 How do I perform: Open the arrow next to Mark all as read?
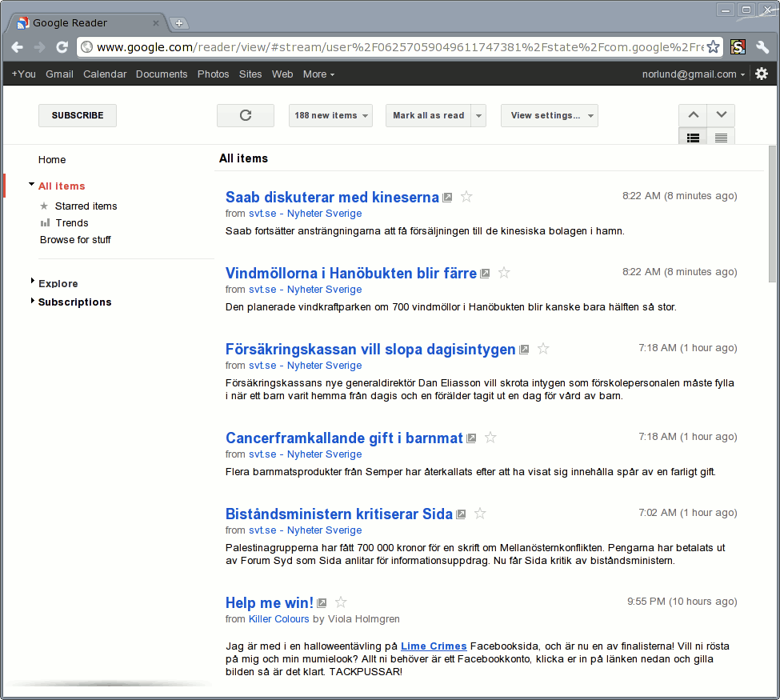point(478,115)
